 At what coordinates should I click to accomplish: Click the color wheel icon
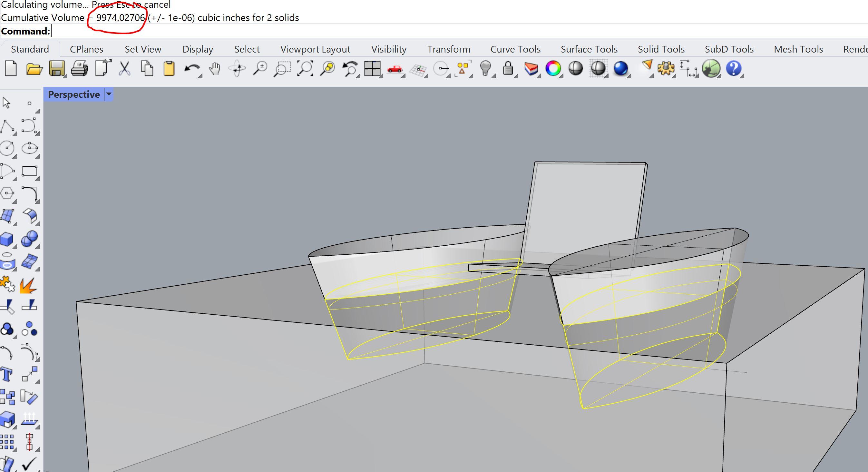pos(553,69)
